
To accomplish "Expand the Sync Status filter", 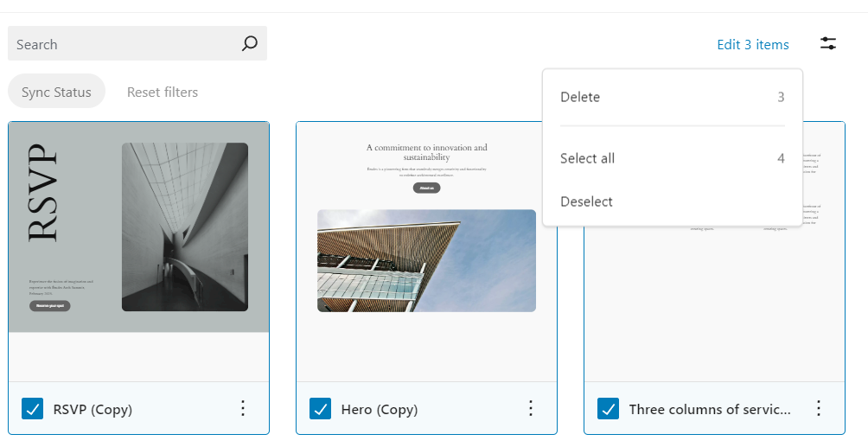I will coord(56,92).
